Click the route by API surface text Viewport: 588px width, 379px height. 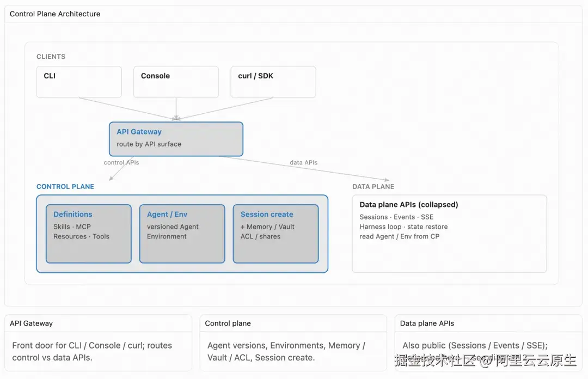[x=149, y=144]
